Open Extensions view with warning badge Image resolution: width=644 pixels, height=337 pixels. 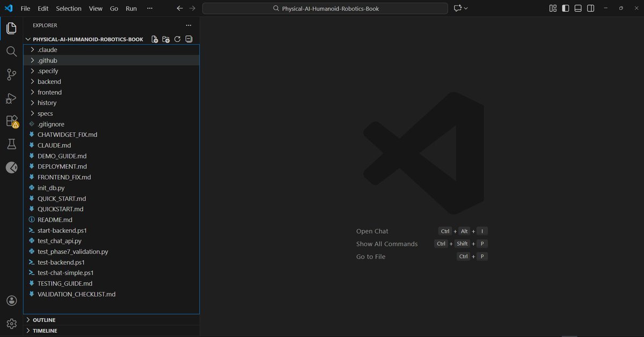pos(11,121)
